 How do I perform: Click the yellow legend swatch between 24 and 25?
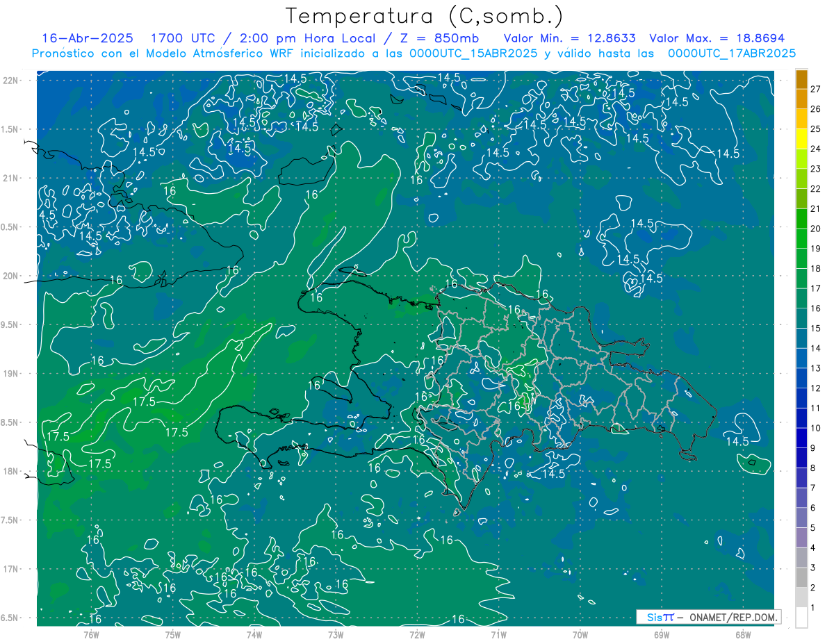coord(801,138)
